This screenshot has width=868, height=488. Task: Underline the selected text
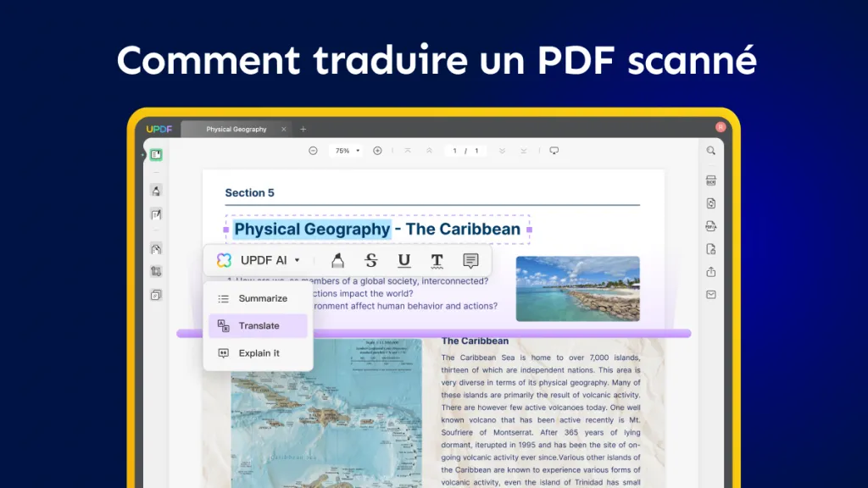[x=403, y=260]
